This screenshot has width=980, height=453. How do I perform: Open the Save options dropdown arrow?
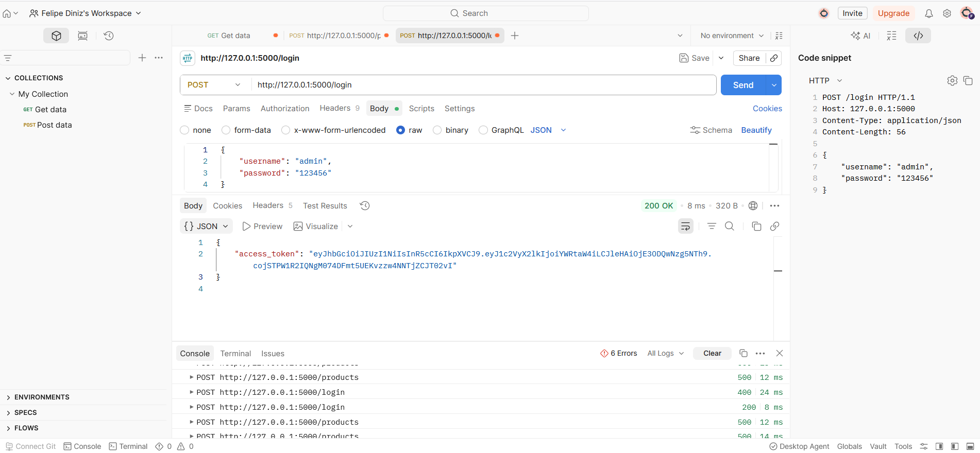[x=721, y=58]
